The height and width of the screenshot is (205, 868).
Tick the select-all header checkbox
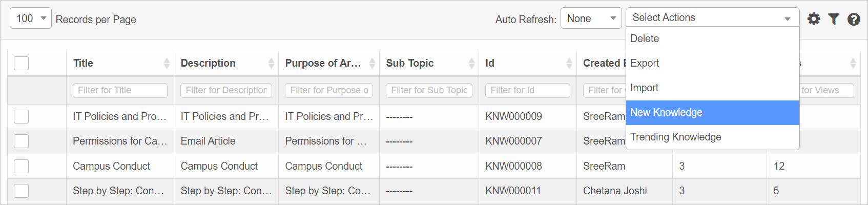click(x=21, y=64)
